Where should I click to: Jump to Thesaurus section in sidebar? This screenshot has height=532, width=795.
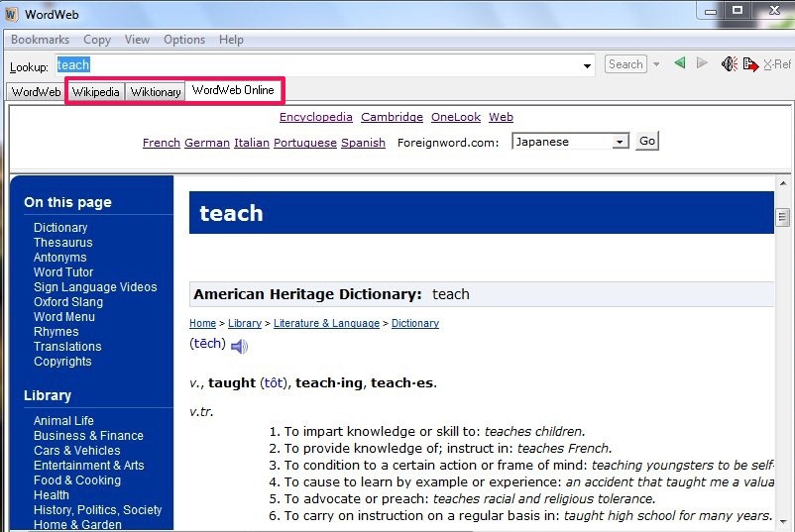pos(62,242)
